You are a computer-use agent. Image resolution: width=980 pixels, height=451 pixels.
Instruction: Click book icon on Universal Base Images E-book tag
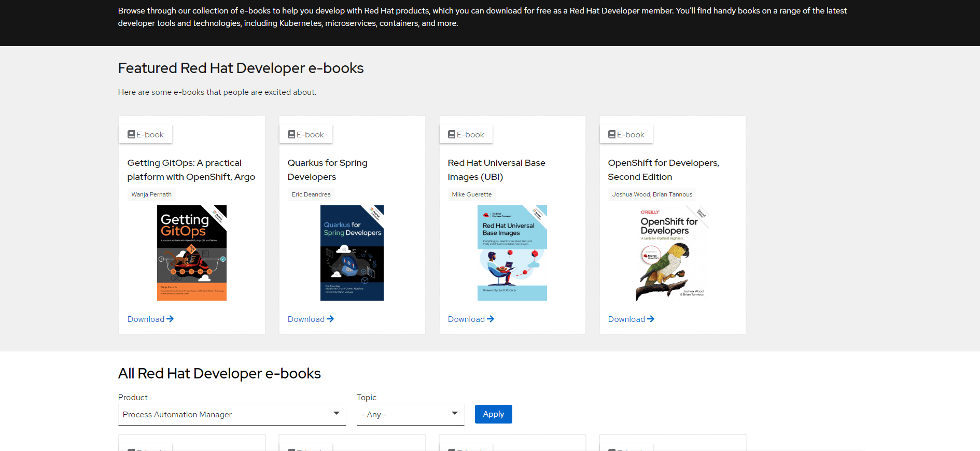[452, 135]
